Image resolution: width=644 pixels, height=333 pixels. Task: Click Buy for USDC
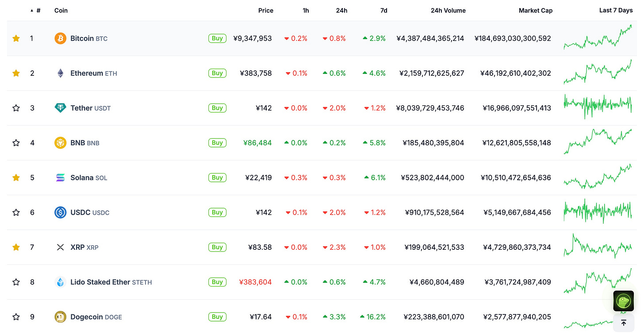coord(217,213)
